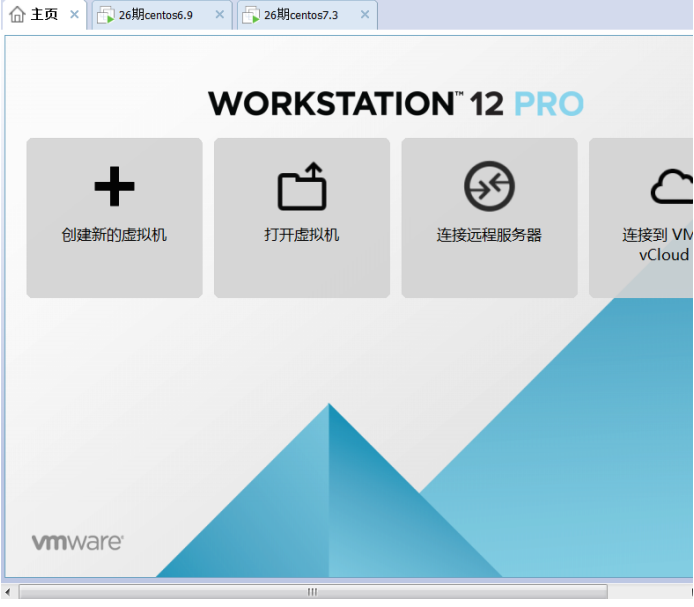The height and width of the screenshot is (607, 694).
Task: Close the 26期centos6.9 tab
Action: pyautogui.click(x=220, y=15)
